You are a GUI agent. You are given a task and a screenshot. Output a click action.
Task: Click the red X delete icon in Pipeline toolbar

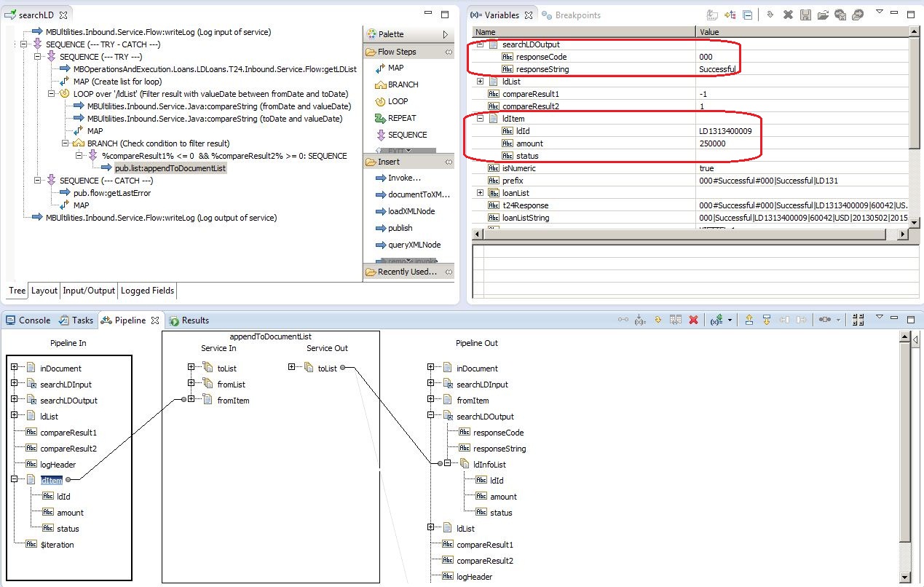click(x=693, y=320)
